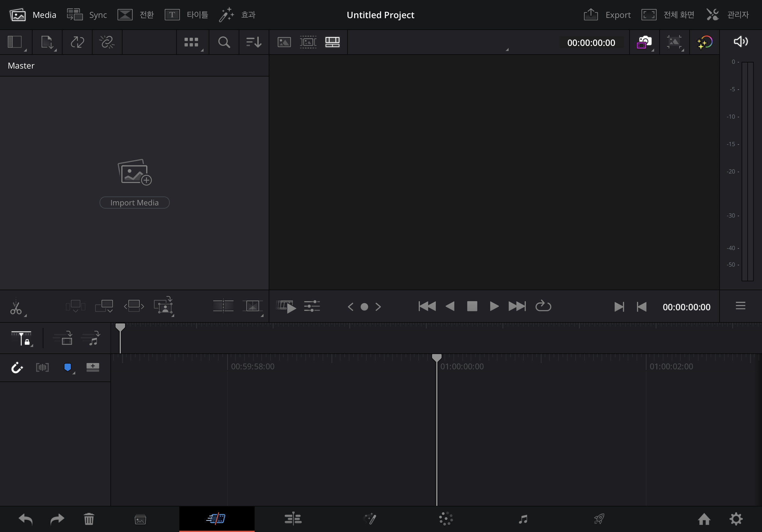This screenshot has width=762, height=532.
Task: Mute audio with speaker icon
Action: (740, 42)
